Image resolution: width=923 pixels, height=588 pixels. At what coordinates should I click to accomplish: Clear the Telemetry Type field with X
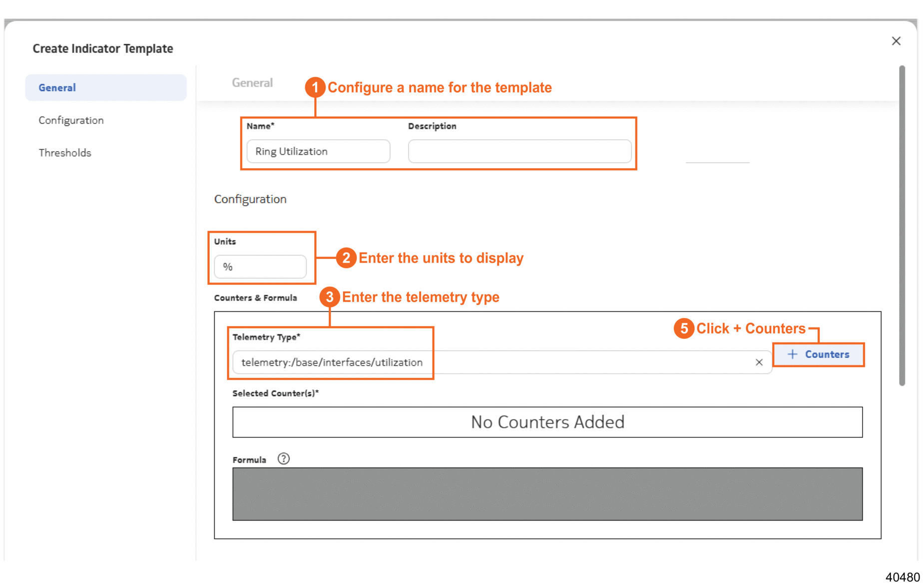pos(759,362)
